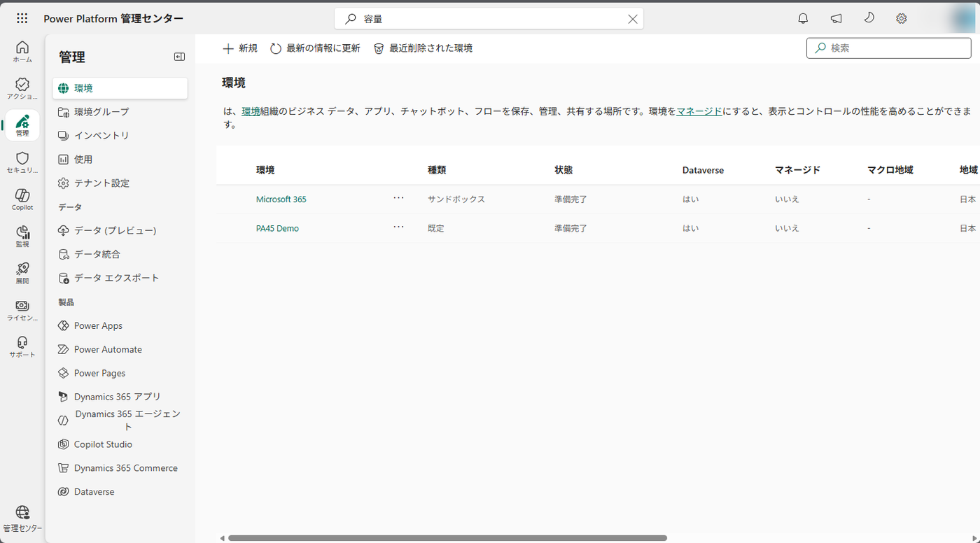Collapse the 管理 navigation pane
This screenshot has height=543, width=980.
(179, 57)
